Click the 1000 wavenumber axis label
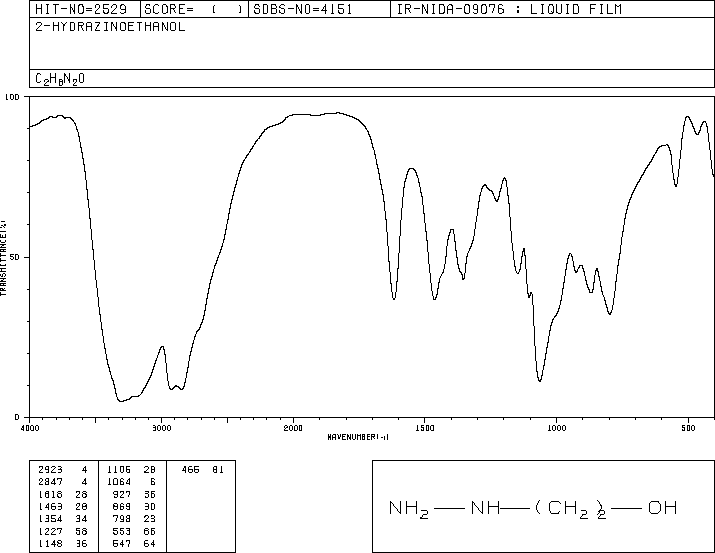 click(556, 428)
